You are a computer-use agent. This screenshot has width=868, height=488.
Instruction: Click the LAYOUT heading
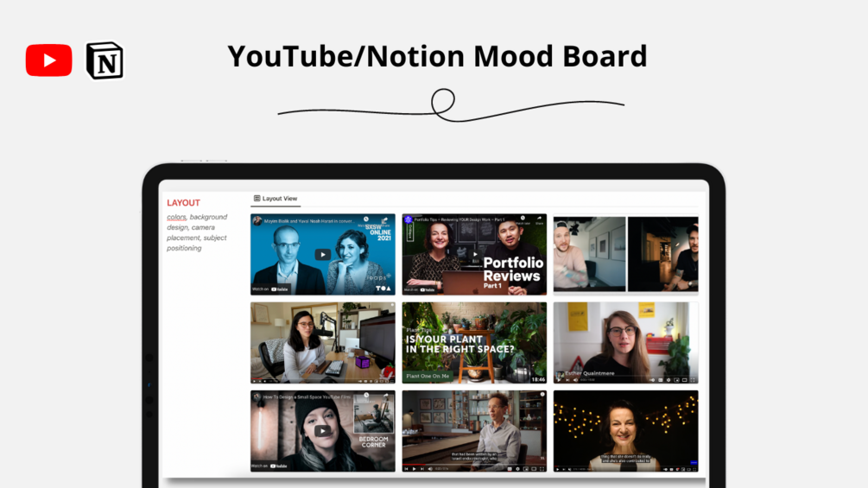183,202
